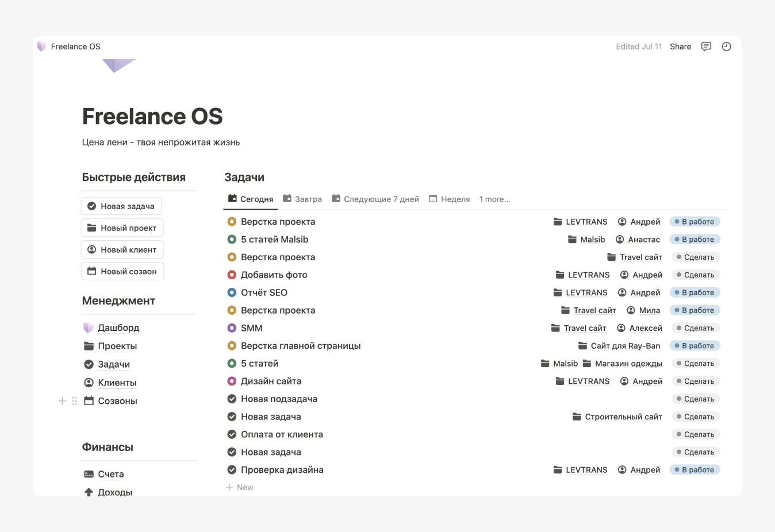Click the folder icon next to Сайт для Ray-Ban

click(x=582, y=346)
